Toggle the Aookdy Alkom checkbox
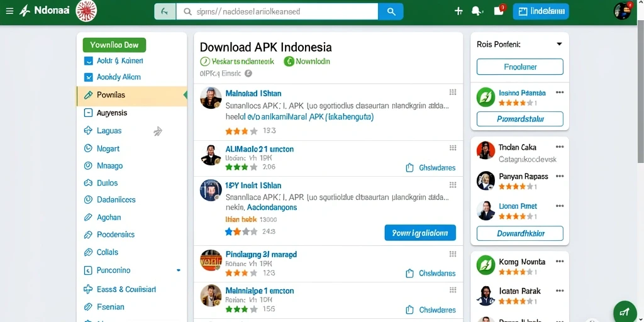This screenshot has height=322, width=644. pyautogui.click(x=88, y=77)
